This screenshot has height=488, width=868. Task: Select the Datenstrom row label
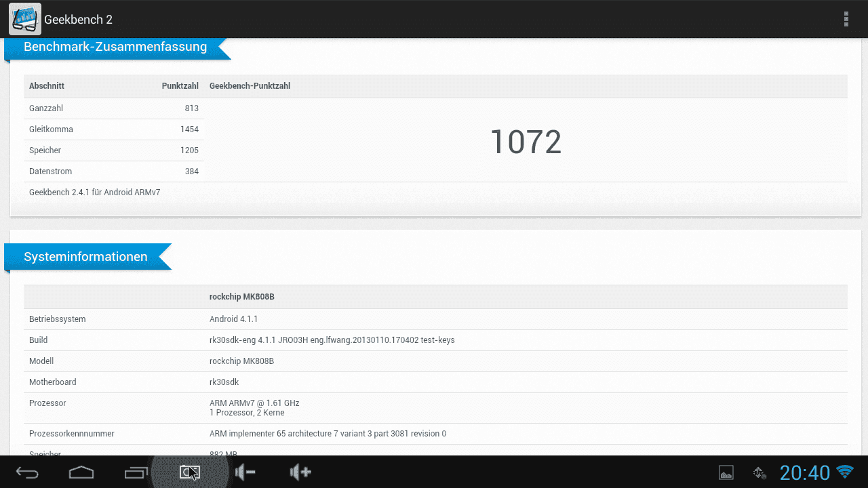pos(50,171)
